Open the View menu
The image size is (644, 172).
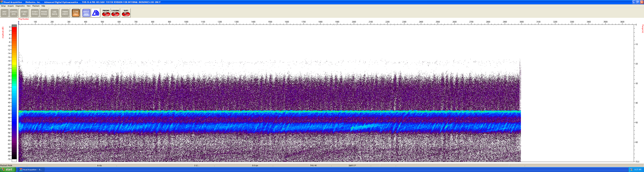pos(29,6)
